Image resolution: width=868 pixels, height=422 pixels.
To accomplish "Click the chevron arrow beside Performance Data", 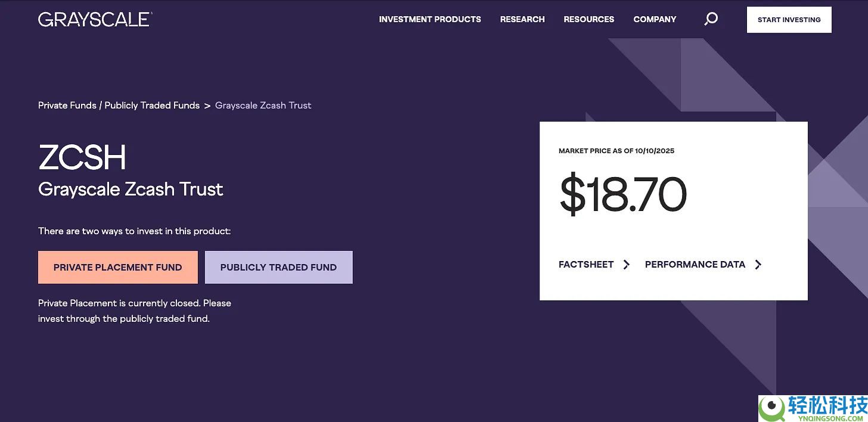I will click(758, 265).
